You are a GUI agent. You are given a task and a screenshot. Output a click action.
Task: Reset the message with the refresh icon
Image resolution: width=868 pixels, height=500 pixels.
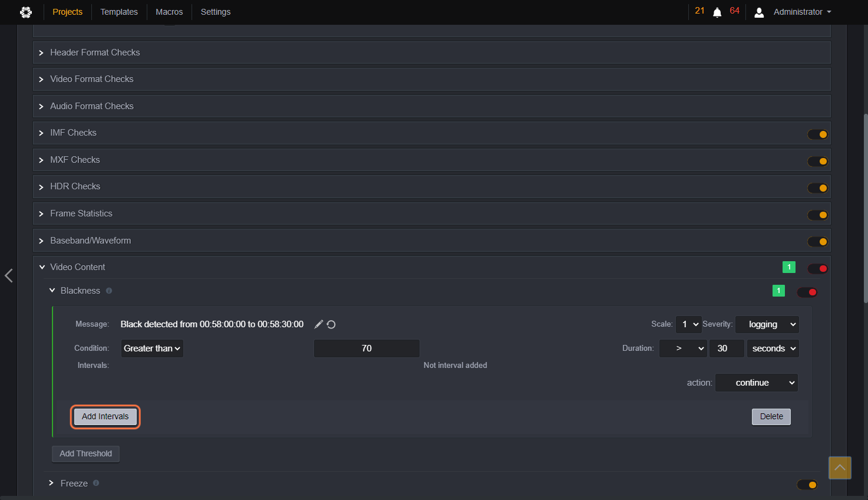[x=331, y=324]
